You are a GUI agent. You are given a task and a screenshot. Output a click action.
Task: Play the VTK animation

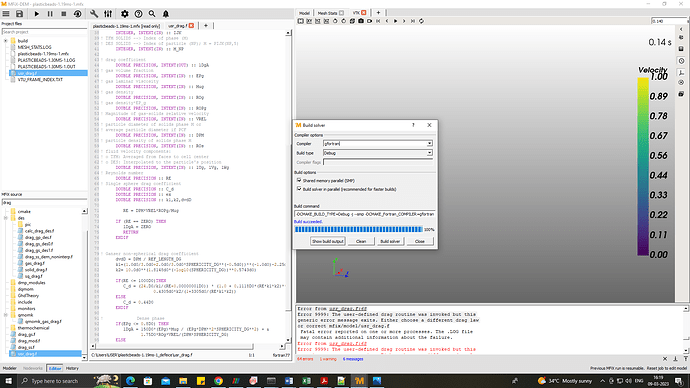click(x=395, y=21)
